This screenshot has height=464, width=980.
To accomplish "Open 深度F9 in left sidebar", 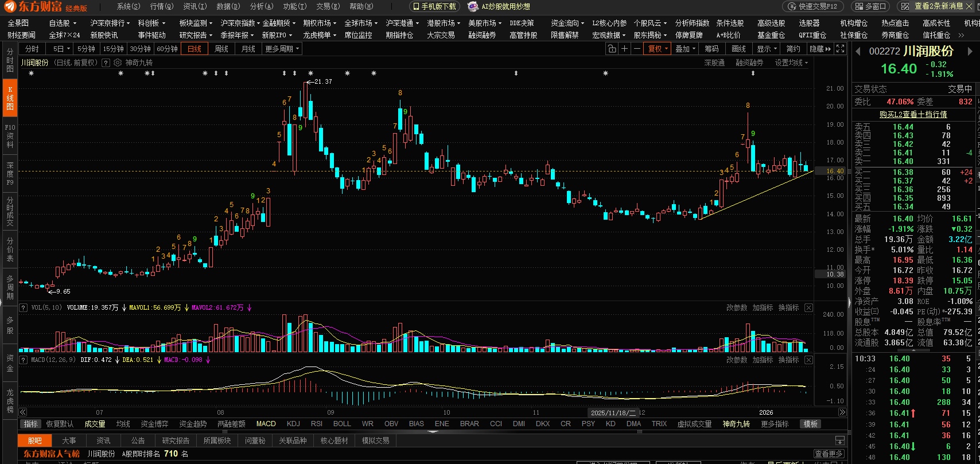I will coord(10,174).
